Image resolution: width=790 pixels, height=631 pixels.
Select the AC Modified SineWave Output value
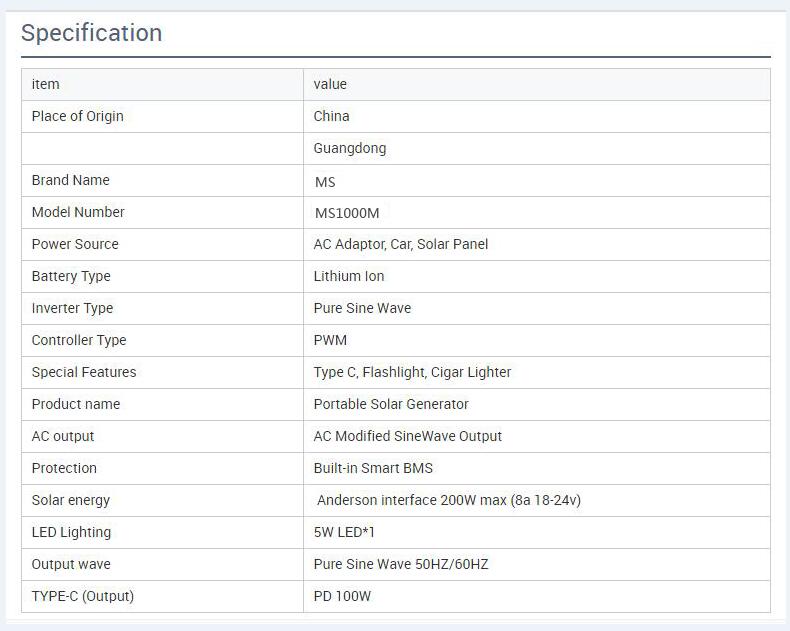(x=408, y=436)
